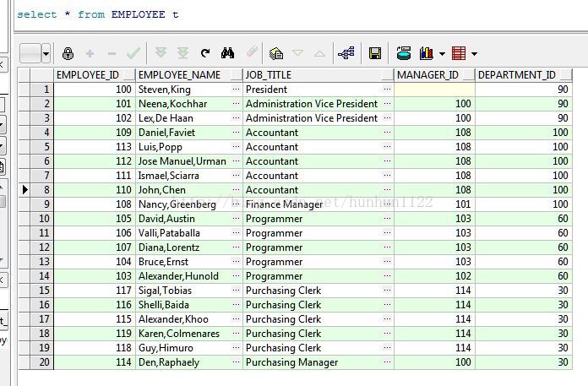
Task: Click the SQL query text editor line
Action: coord(97,14)
